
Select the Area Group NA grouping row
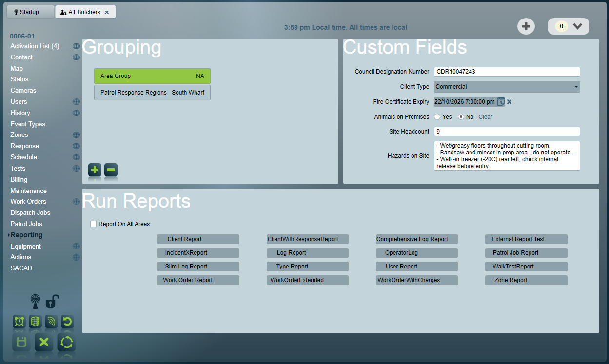pyautogui.click(x=152, y=76)
